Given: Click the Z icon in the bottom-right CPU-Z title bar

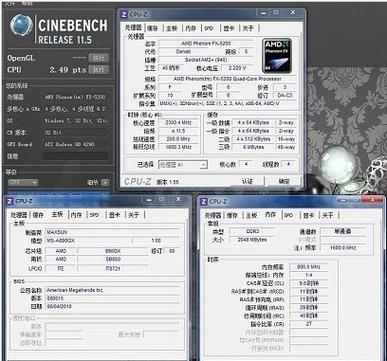Looking at the screenshot, I should coord(204,202).
